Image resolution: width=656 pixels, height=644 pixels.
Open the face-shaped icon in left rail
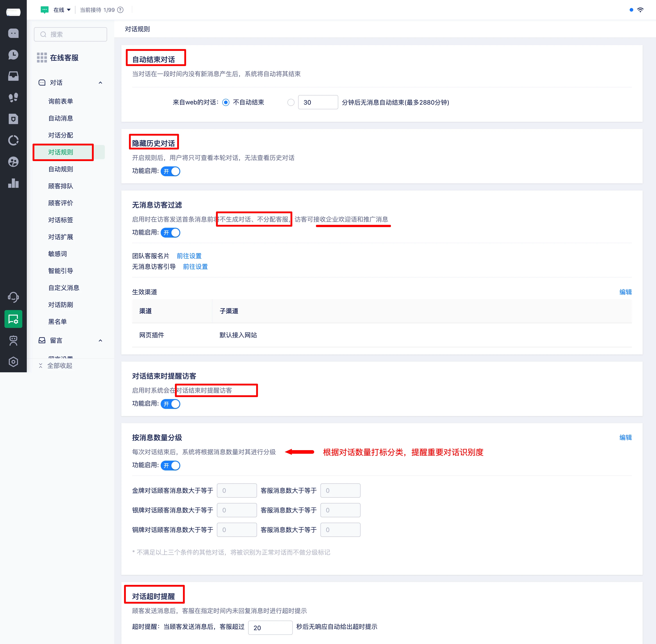13,162
